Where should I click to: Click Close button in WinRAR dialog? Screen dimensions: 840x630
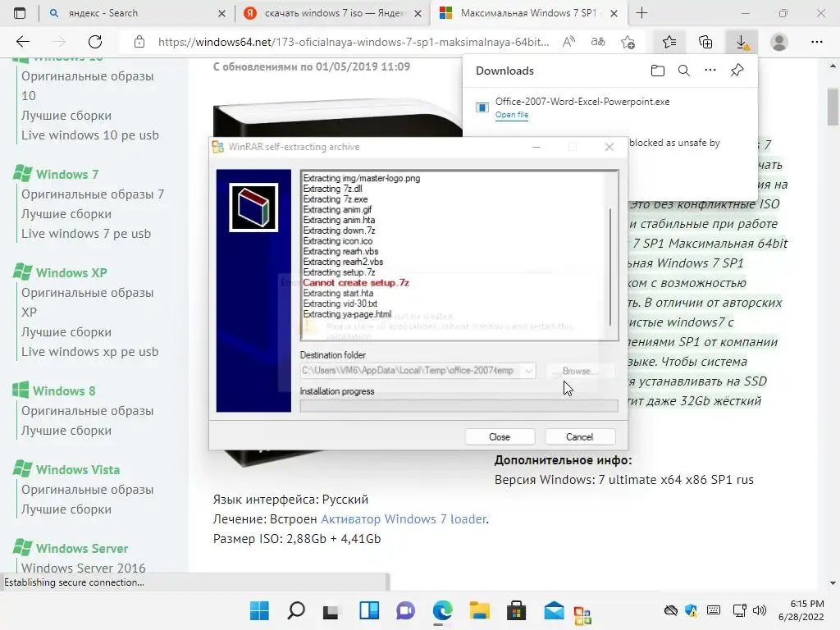500,436
